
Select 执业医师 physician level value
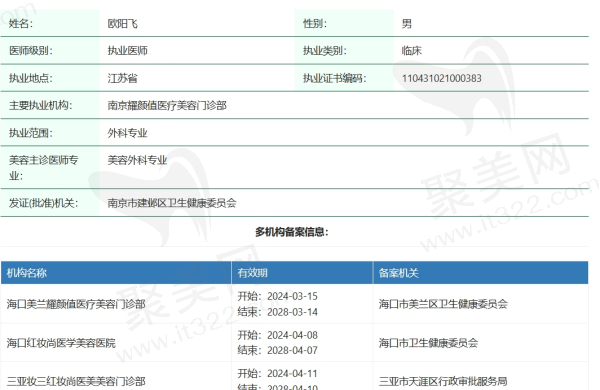tap(127, 51)
